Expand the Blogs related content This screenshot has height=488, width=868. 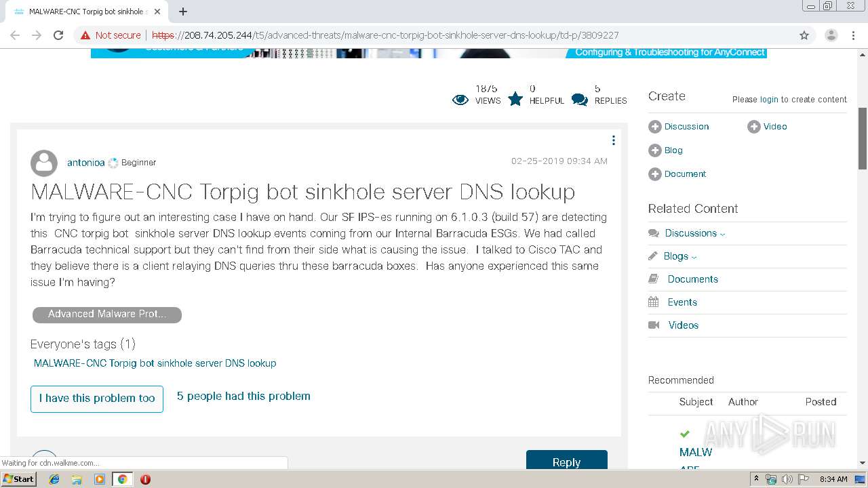[680, 256]
